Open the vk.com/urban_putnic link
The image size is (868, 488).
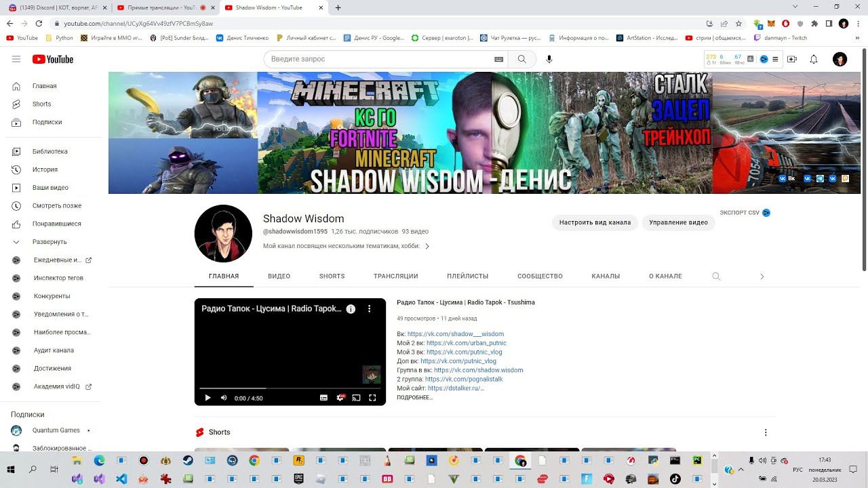click(467, 343)
